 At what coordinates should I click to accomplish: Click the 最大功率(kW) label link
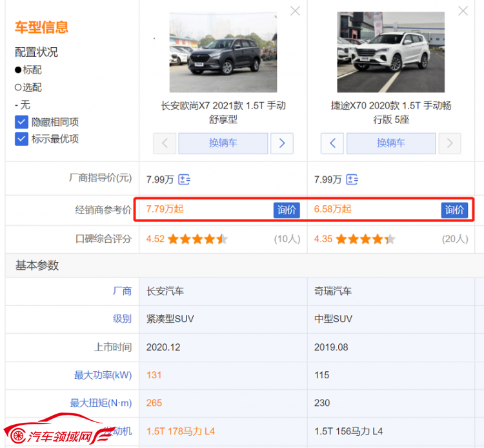[x=103, y=375]
